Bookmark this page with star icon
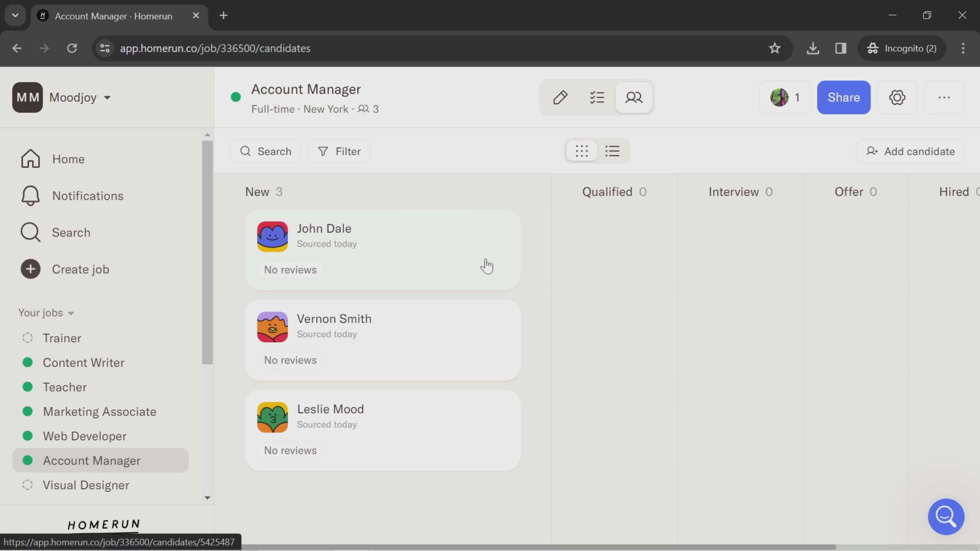This screenshot has width=980, height=551. pos(775,48)
